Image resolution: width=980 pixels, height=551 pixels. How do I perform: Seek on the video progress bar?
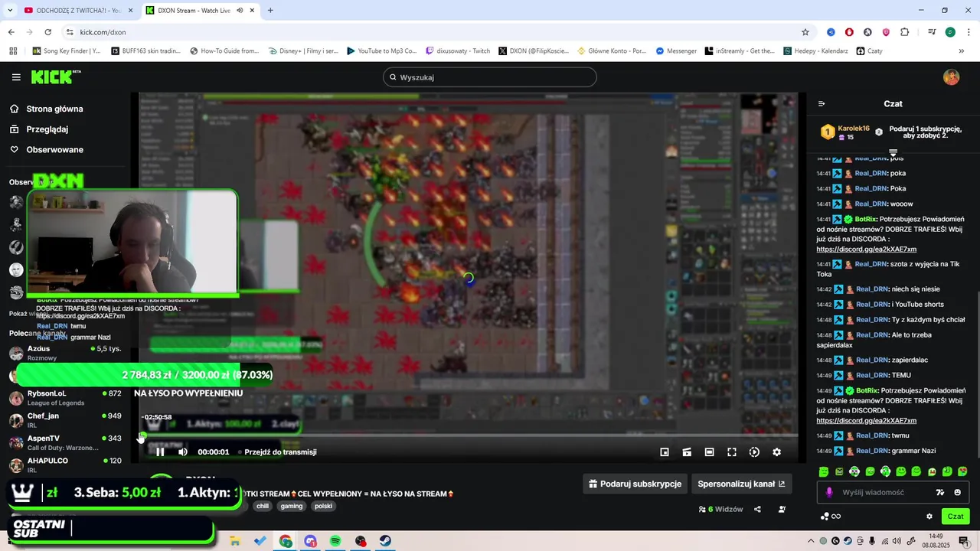click(467, 435)
